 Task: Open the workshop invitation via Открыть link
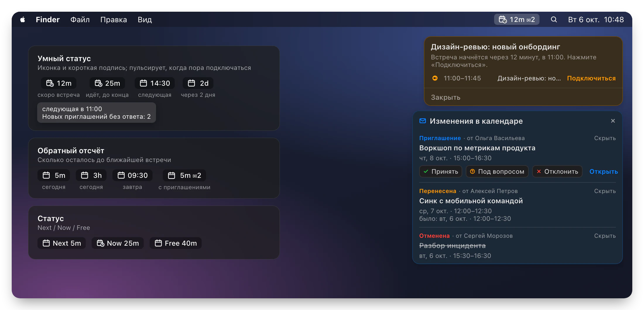pos(604,172)
